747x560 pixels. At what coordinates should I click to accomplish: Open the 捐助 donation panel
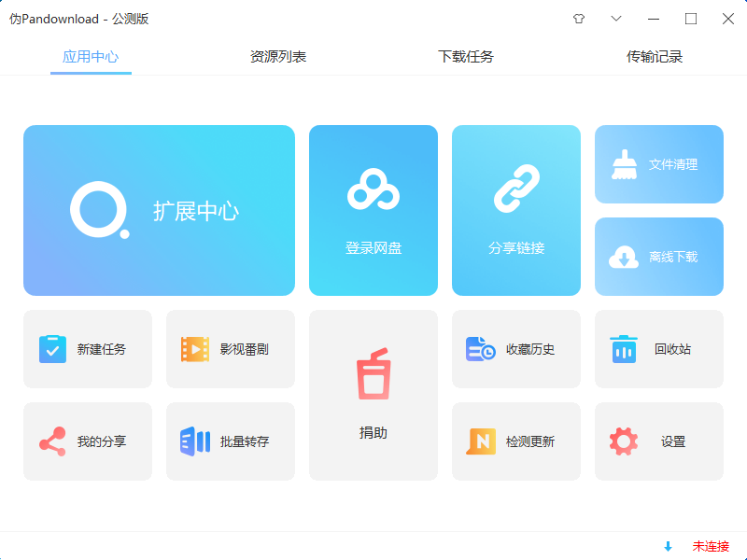[373, 395]
